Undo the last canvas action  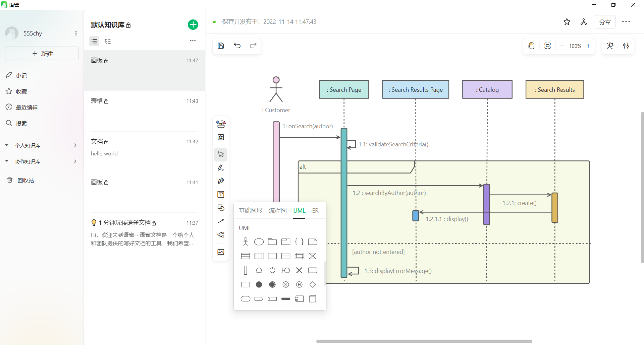pyautogui.click(x=237, y=46)
